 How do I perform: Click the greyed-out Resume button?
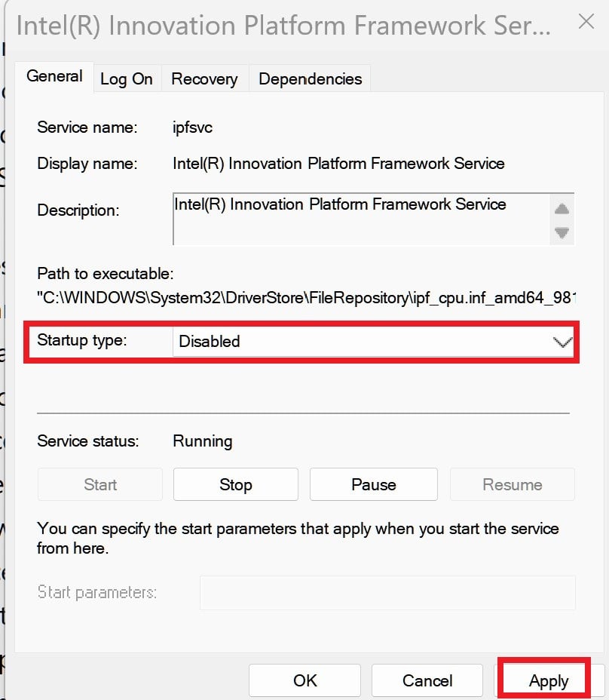512,485
